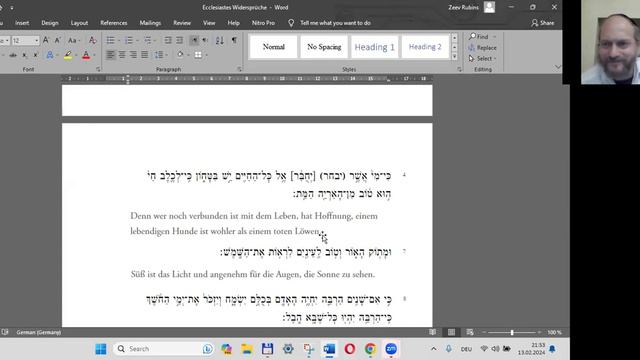The image size is (640, 360).
Task: Apply the Heading 2 style
Action: [425, 47]
